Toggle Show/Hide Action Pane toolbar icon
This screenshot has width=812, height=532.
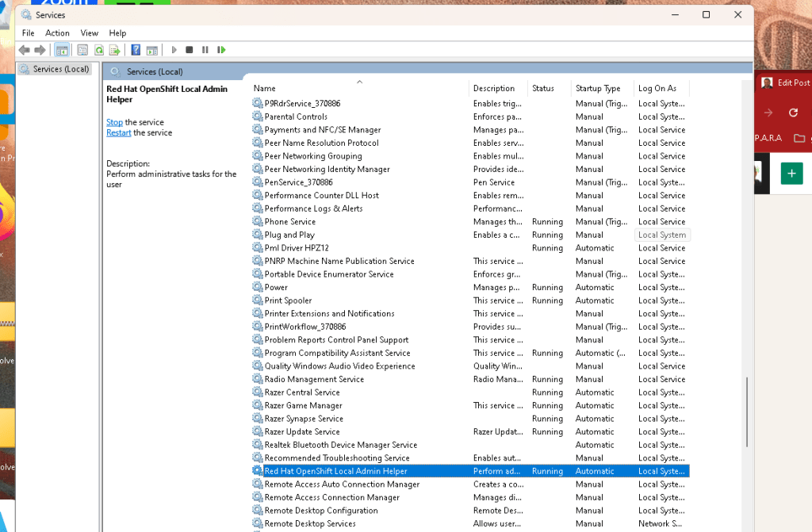(x=151, y=50)
